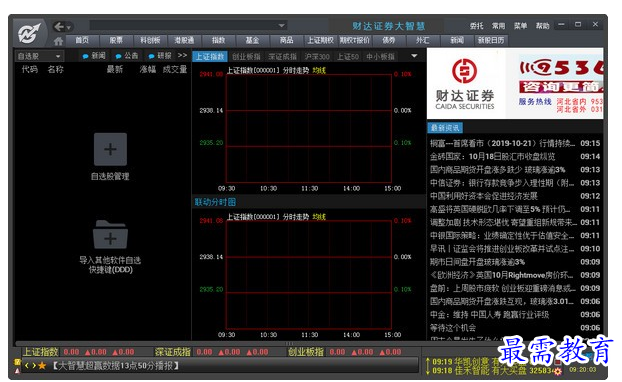Image resolution: width=622 pixels, height=382 pixels.
Task: Sort by the 名称 column header
Action: pos(56,69)
